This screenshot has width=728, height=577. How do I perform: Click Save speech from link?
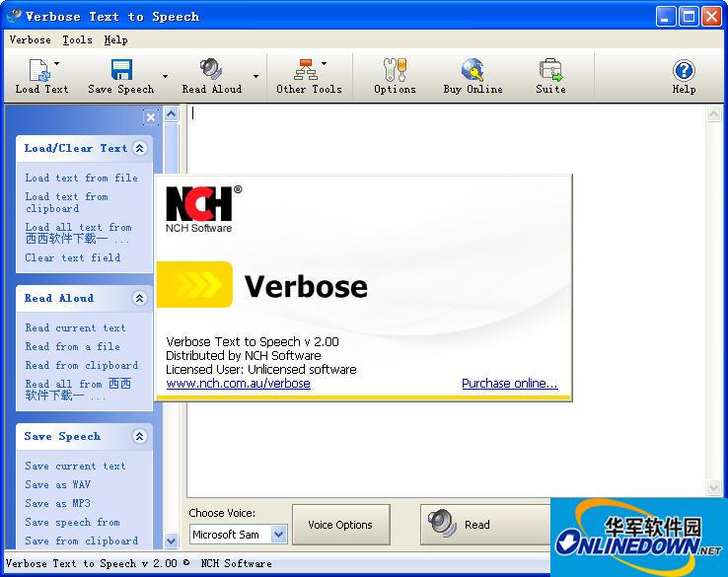[x=72, y=522]
